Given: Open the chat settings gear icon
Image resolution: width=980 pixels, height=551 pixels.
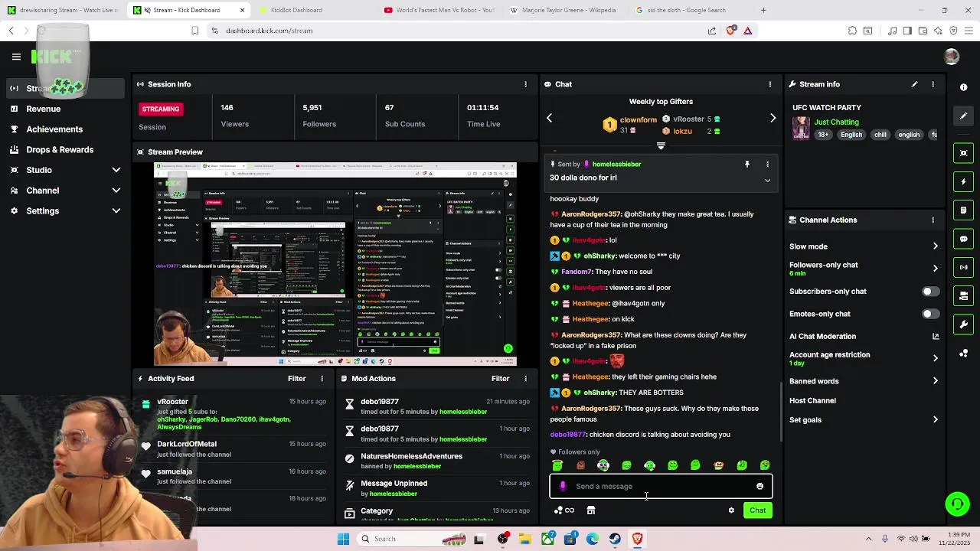Looking at the screenshot, I should pyautogui.click(x=731, y=510).
